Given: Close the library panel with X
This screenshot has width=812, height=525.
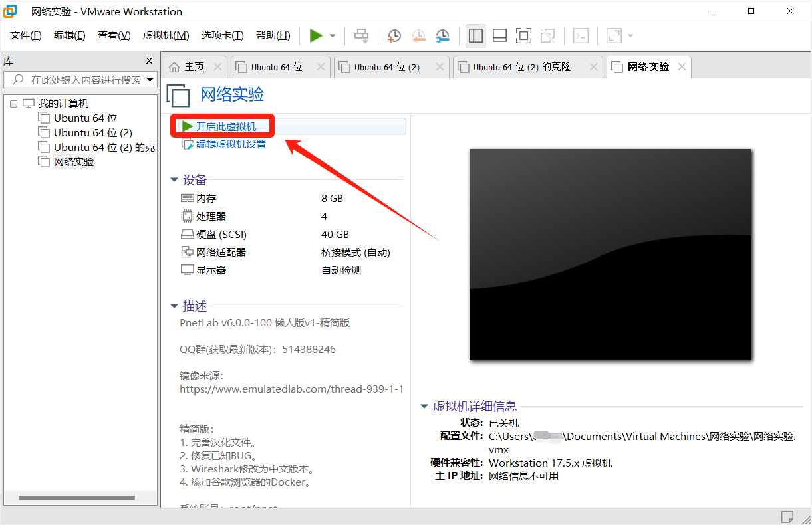Looking at the screenshot, I should 149,61.
